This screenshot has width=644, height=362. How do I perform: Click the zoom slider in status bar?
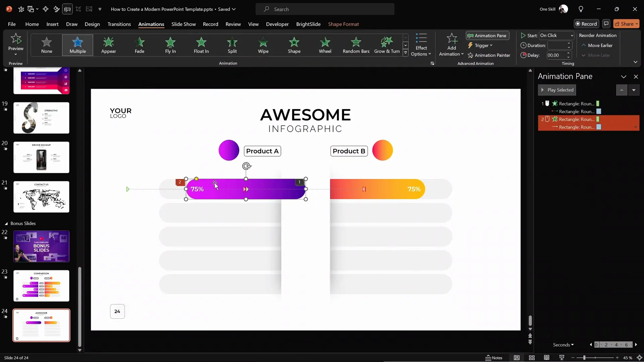tap(595, 358)
